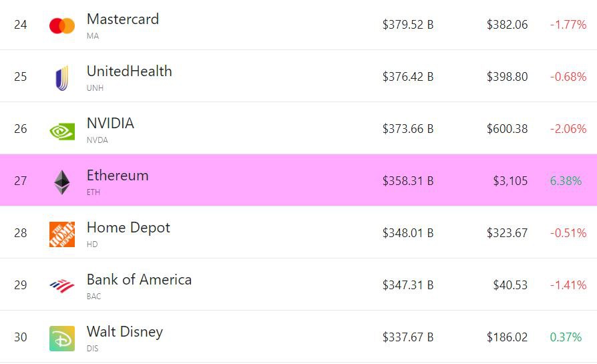Click the UnitedHealth logo icon
This screenshot has width=597, height=364.
pyautogui.click(x=62, y=78)
